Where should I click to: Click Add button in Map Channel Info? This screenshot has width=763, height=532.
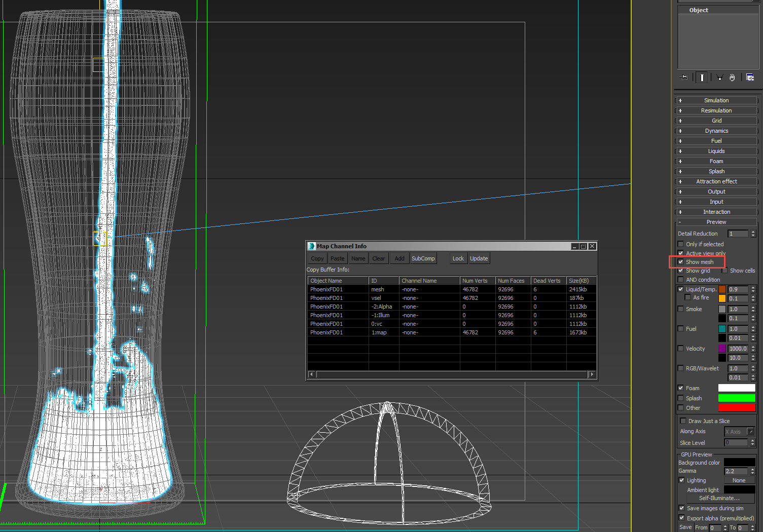[x=399, y=258]
